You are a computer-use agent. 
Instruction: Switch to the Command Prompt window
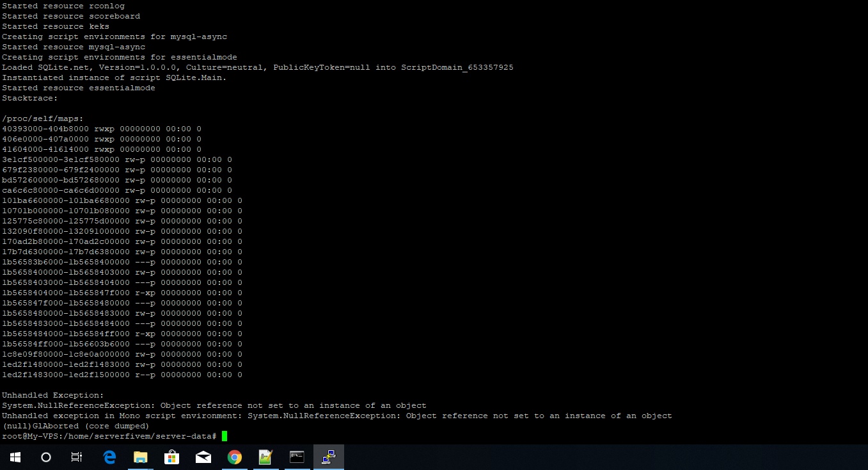[297, 457]
